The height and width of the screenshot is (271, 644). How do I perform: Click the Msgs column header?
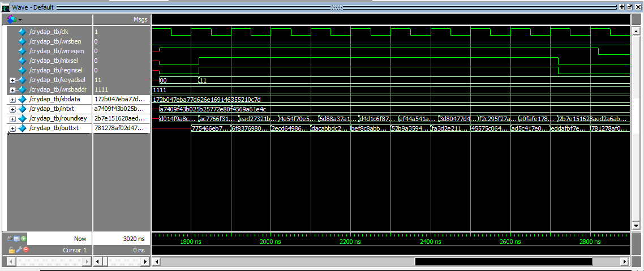click(x=140, y=19)
